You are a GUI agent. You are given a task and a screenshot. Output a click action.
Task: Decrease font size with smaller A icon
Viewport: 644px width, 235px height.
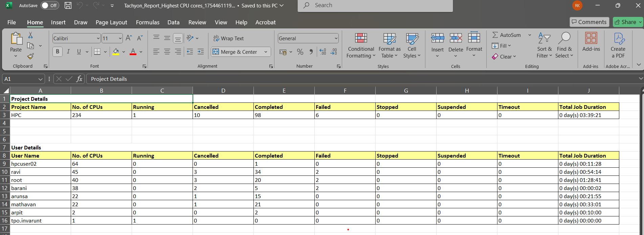click(140, 38)
